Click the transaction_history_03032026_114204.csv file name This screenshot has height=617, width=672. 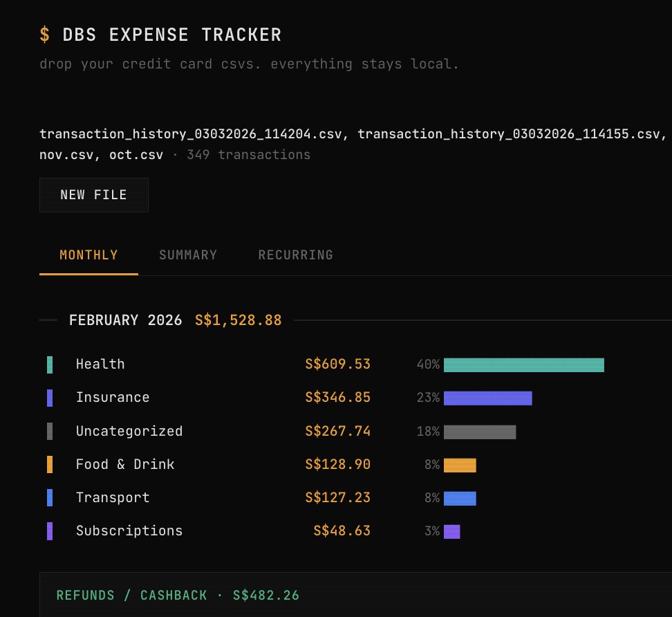pyautogui.click(x=191, y=134)
